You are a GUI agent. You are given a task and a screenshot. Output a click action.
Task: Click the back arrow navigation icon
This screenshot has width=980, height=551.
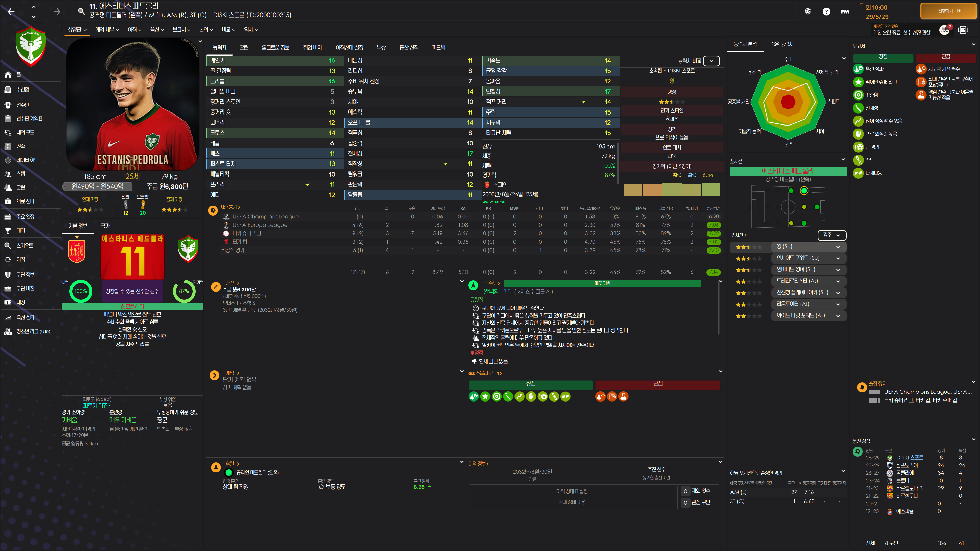tap(11, 12)
